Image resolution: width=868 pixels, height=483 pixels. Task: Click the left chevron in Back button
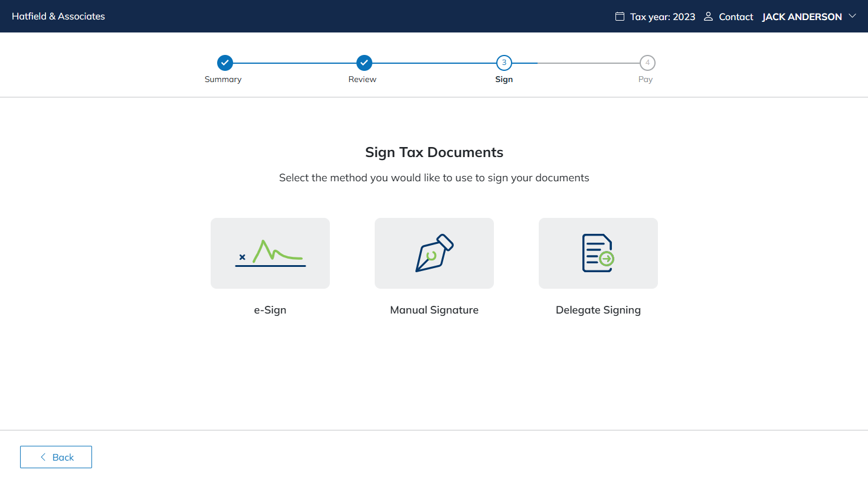click(x=43, y=457)
